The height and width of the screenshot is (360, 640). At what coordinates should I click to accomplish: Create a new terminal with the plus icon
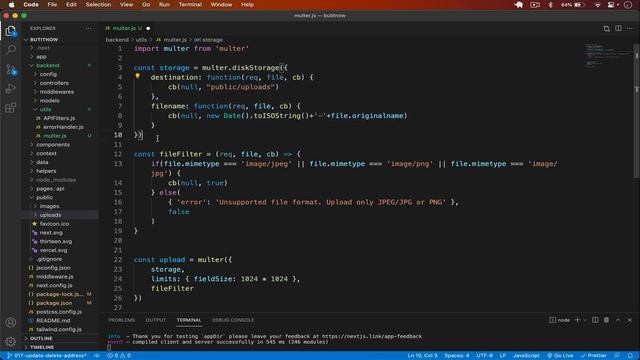coord(577,320)
